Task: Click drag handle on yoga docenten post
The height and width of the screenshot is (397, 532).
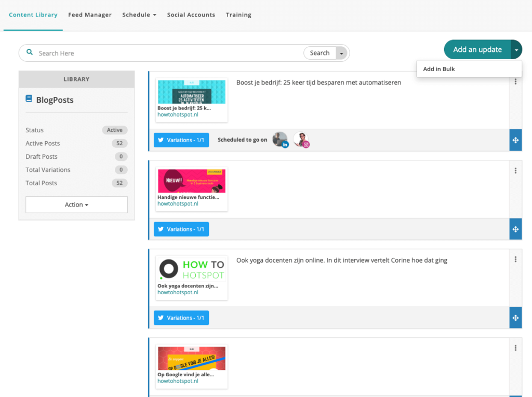Action: (x=515, y=318)
